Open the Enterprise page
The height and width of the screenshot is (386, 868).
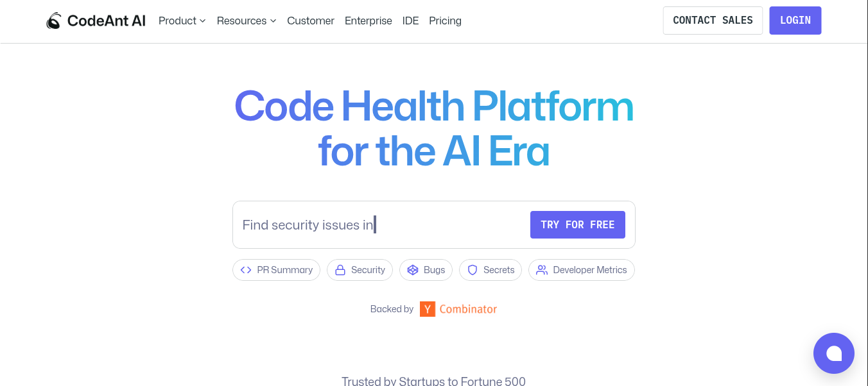[368, 21]
